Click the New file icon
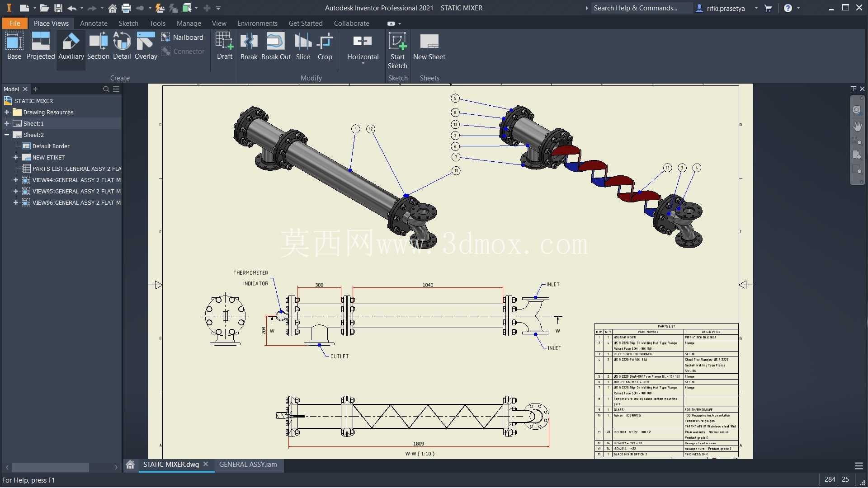 pos(24,8)
